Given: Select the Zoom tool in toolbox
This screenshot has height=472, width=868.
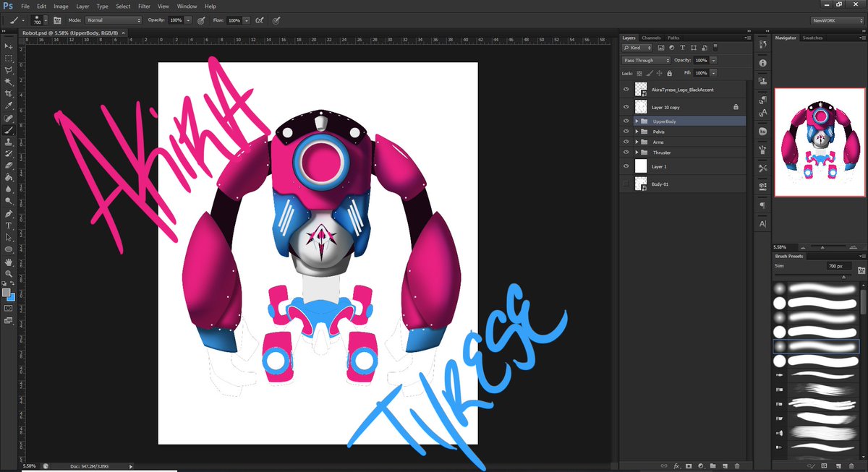Looking at the screenshot, I should click(9, 274).
